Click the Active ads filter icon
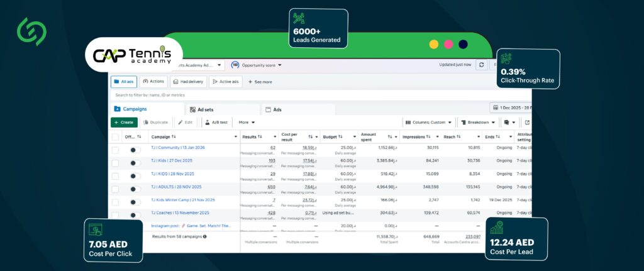 coord(214,82)
